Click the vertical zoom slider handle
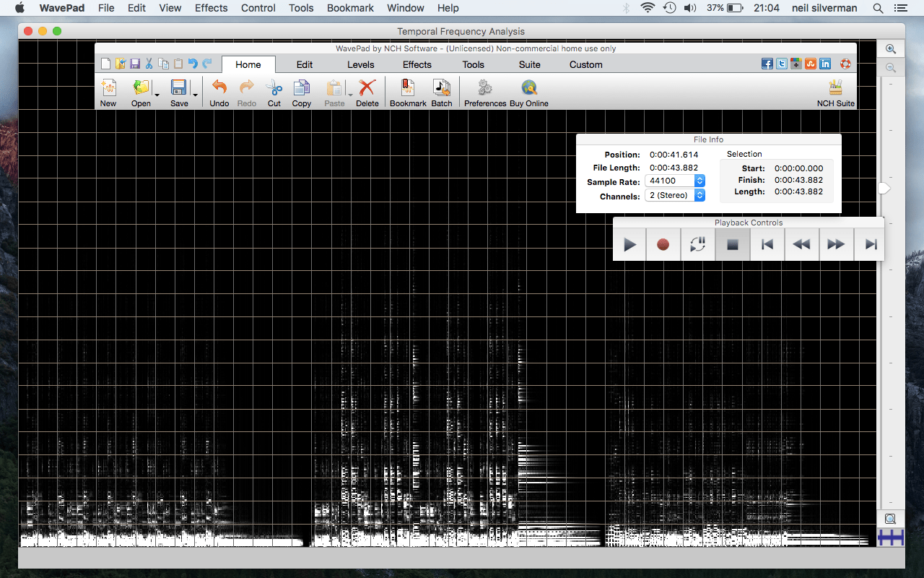This screenshot has width=924, height=578. click(884, 188)
